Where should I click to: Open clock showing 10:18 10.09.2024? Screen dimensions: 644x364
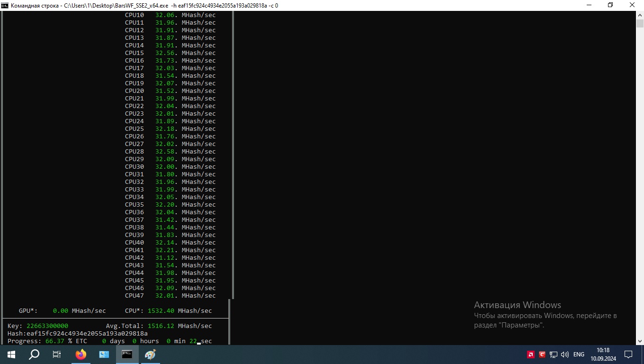[603, 354]
